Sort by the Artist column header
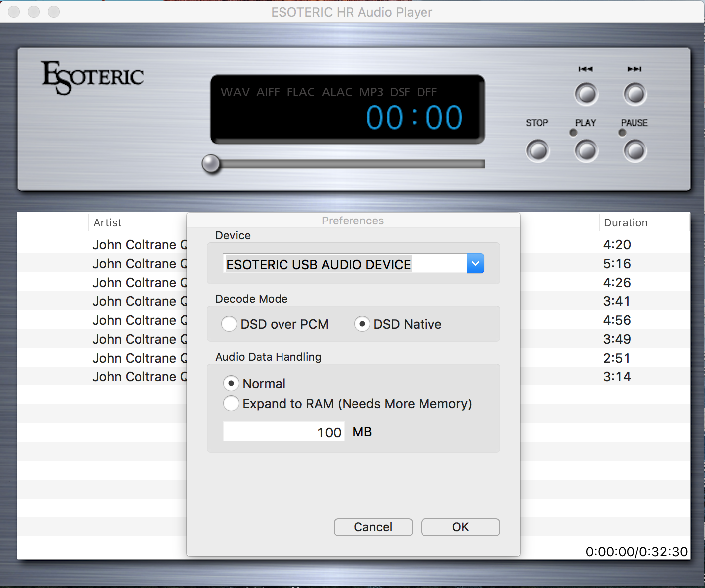Screen dimensions: 705x588 pos(108,223)
